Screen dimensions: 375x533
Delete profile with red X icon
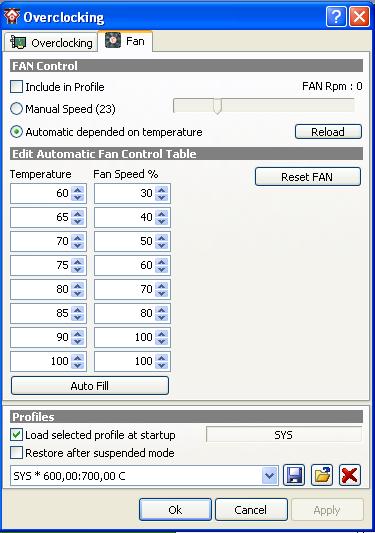(350, 475)
